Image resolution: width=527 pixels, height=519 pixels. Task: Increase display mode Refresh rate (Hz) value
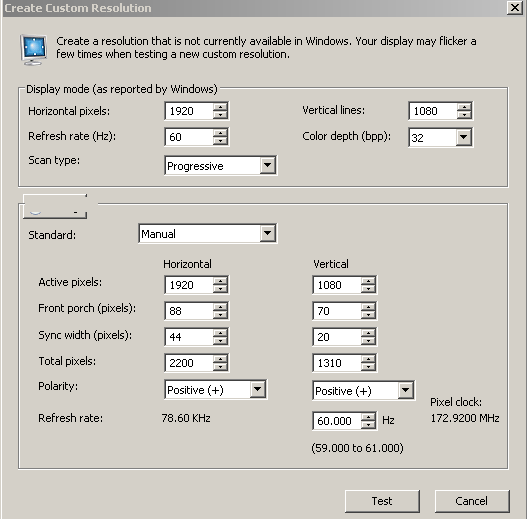(x=220, y=132)
